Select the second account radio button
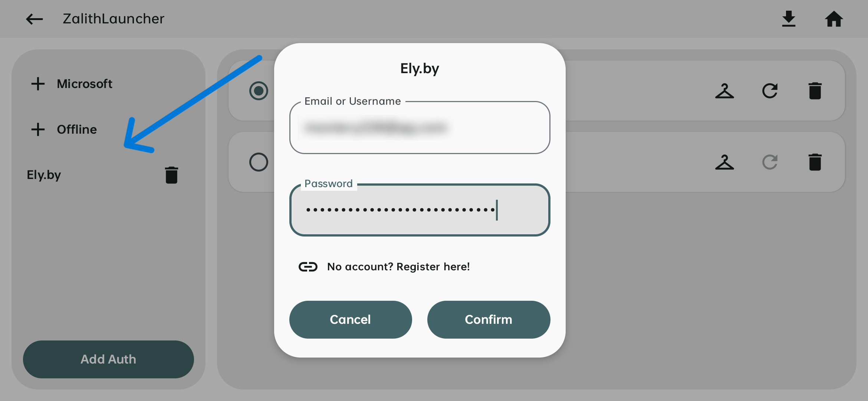This screenshot has height=401, width=868. coord(259,162)
